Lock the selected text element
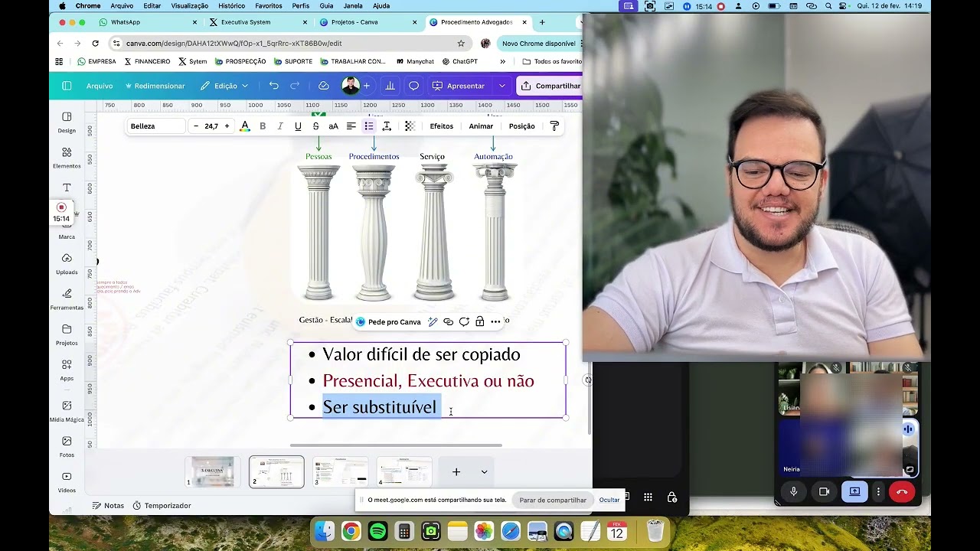980x551 pixels. click(479, 322)
